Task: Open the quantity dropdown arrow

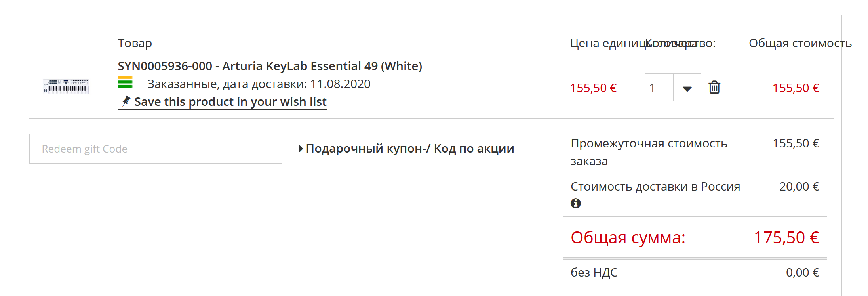Action: coord(687,88)
